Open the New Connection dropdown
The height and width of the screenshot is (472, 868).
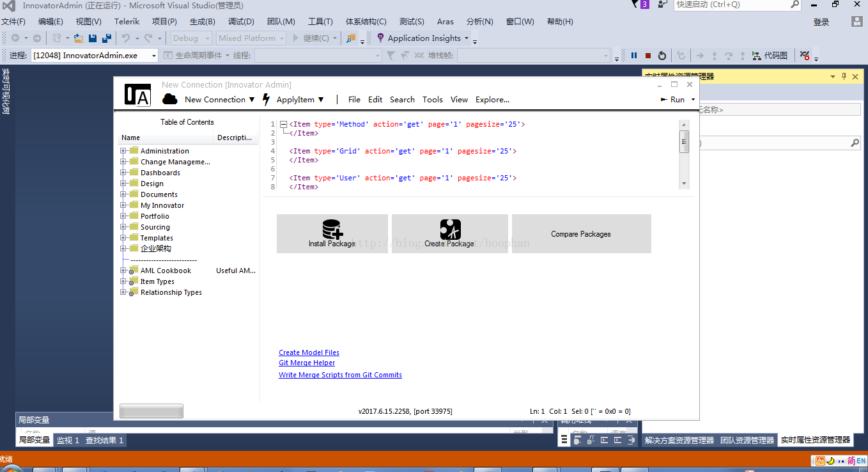(219, 100)
